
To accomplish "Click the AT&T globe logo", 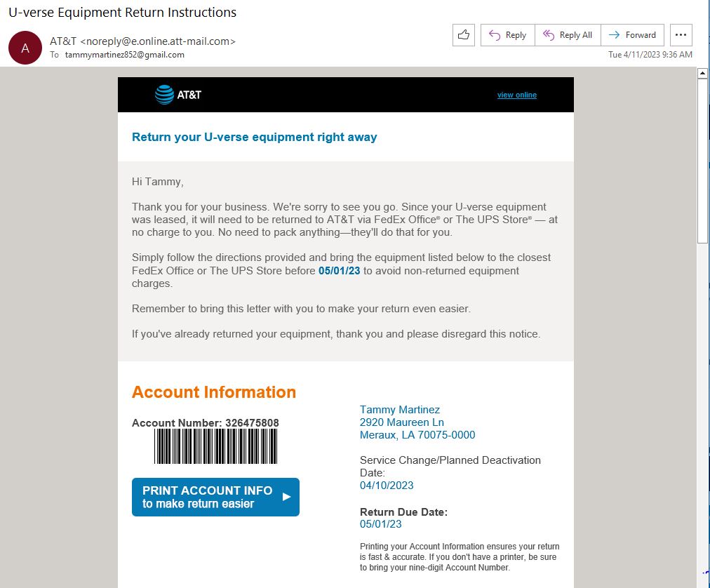I will coord(164,95).
